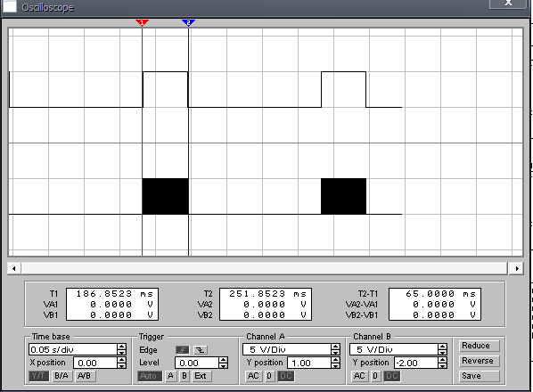Image resolution: width=533 pixels, height=392 pixels.
Task: Click the T2 251.8523 ms reading
Action: (x=268, y=293)
